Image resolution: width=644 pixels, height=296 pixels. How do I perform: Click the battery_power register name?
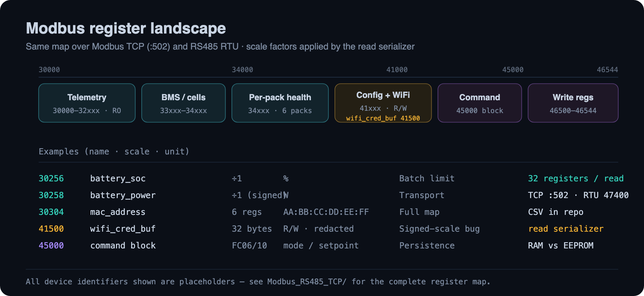pyautogui.click(x=123, y=195)
